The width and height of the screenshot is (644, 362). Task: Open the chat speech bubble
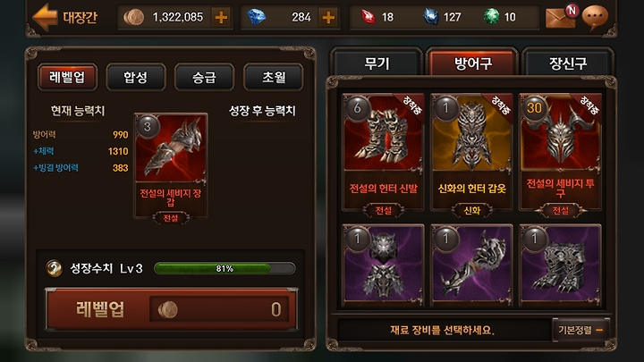pyautogui.click(x=594, y=17)
